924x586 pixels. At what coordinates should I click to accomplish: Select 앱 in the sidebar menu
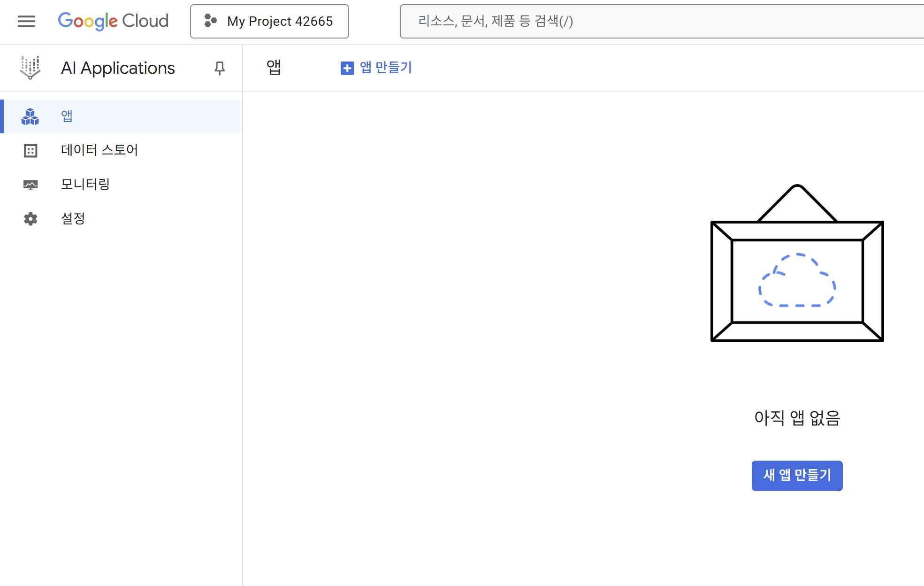pos(67,116)
